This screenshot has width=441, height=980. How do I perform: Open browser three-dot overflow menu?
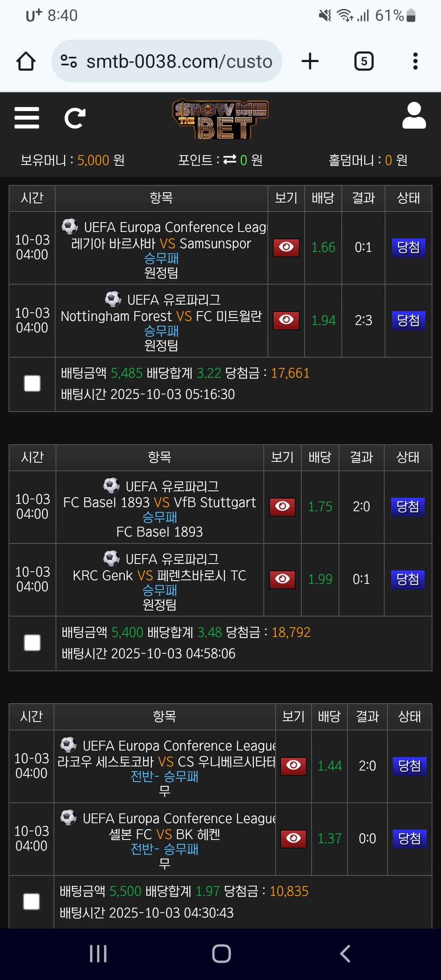(415, 61)
